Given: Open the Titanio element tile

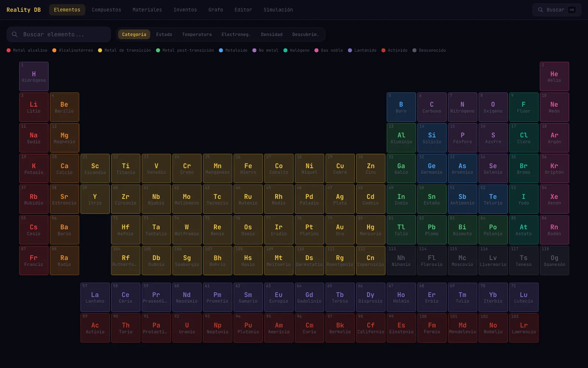Looking at the screenshot, I should 126,169.
